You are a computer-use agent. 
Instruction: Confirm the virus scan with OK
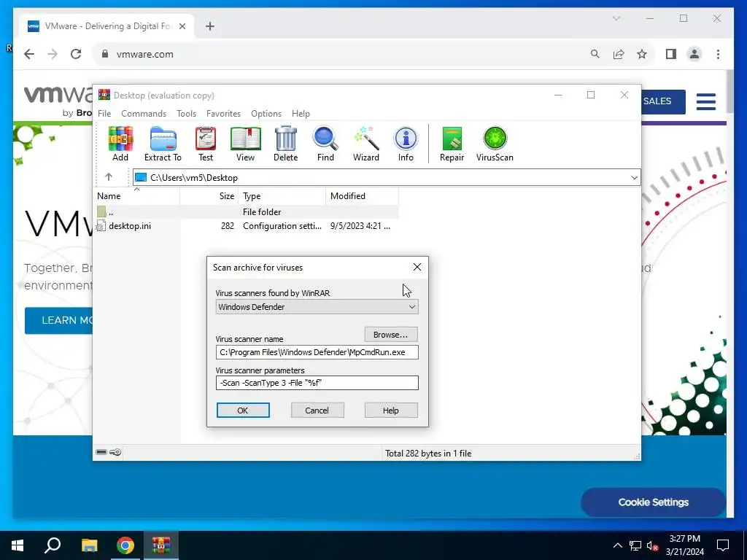(243, 410)
